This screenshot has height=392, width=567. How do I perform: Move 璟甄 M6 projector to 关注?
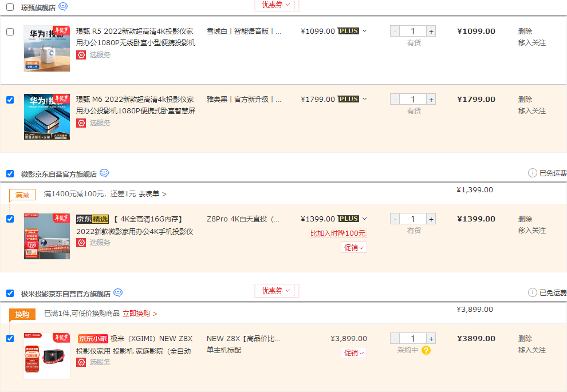(532, 111)
